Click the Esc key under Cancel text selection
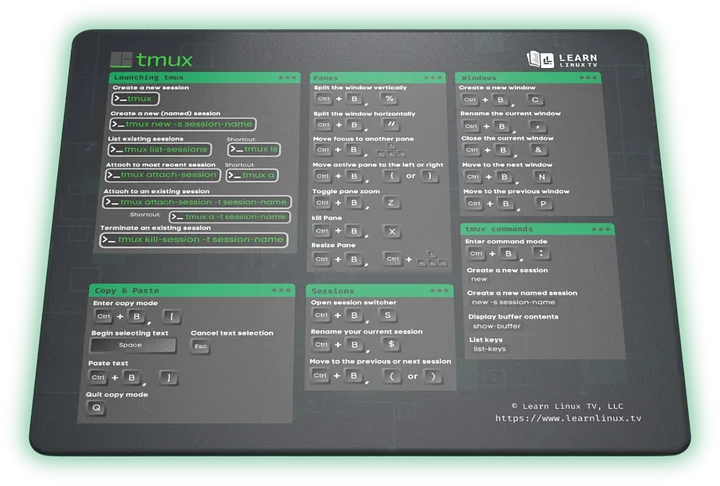 (200, 346)
